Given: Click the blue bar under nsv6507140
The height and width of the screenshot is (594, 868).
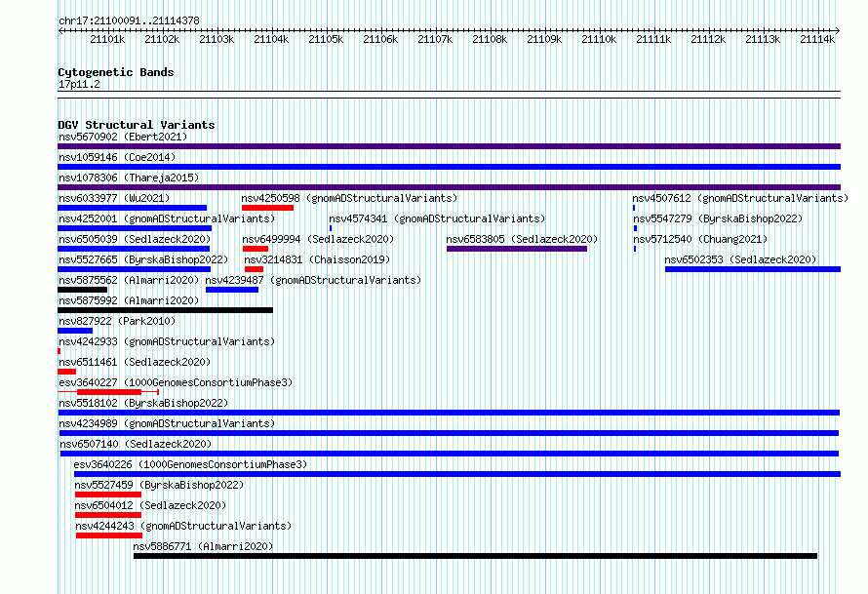Looking at the screenshot, I should [x=450, y=454].
